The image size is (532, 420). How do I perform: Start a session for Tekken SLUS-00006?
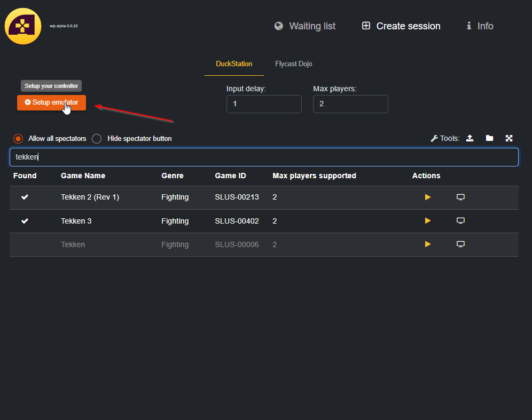click(427, 244)
